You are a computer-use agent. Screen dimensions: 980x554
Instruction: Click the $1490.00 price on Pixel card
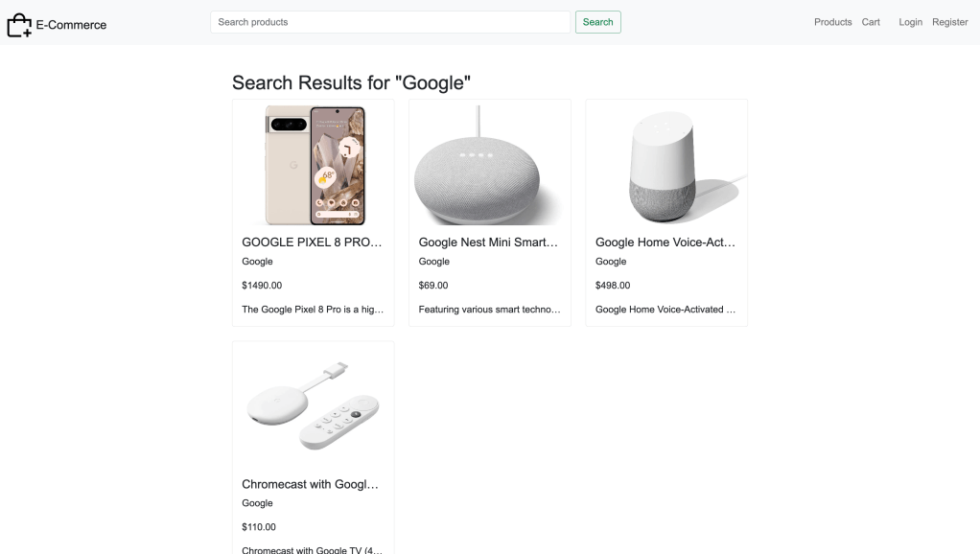(x=262, y=286)
